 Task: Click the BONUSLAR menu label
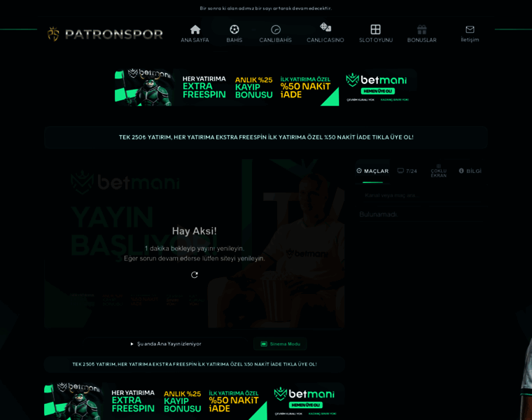click(421, 40)
